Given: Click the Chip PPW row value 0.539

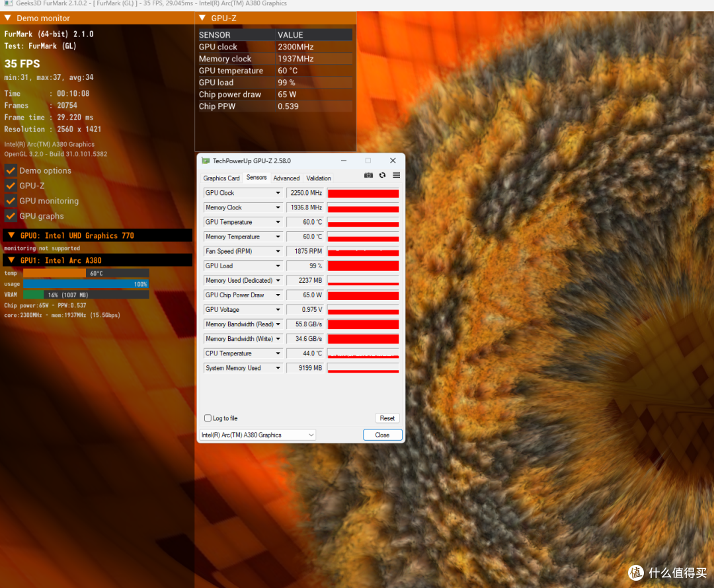Looking at the screenshot, I should (x=288, y=106).
